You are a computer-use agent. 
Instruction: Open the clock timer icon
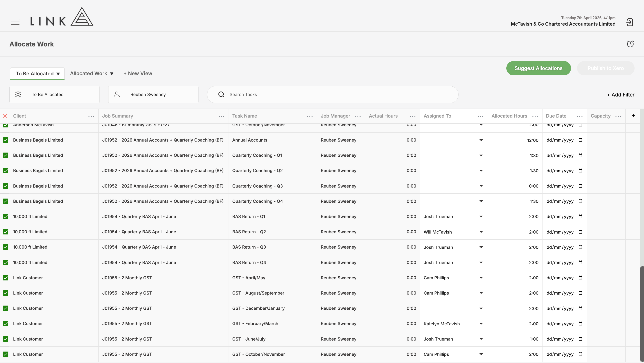[630, 44]
